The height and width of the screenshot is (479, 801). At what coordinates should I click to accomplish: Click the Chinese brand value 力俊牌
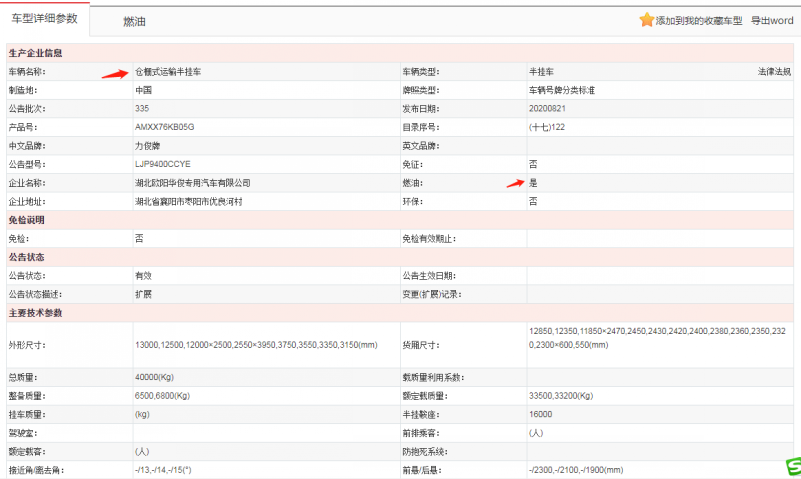tap(147, 146)
